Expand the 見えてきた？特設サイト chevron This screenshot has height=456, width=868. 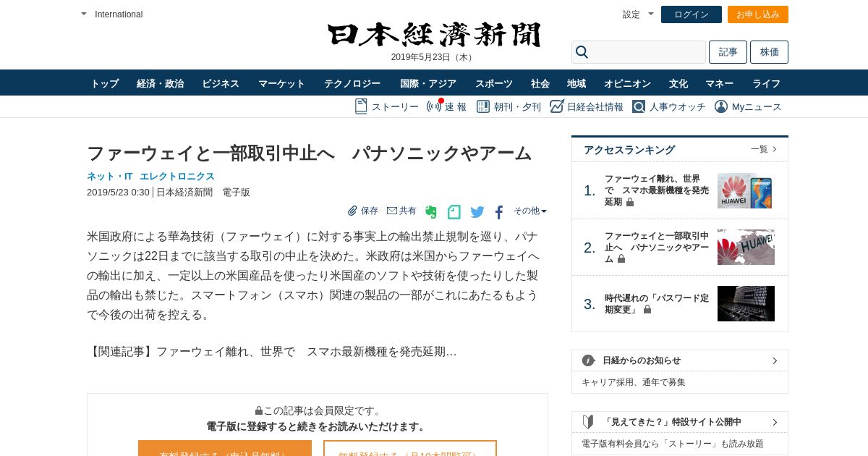click(775, 422)
